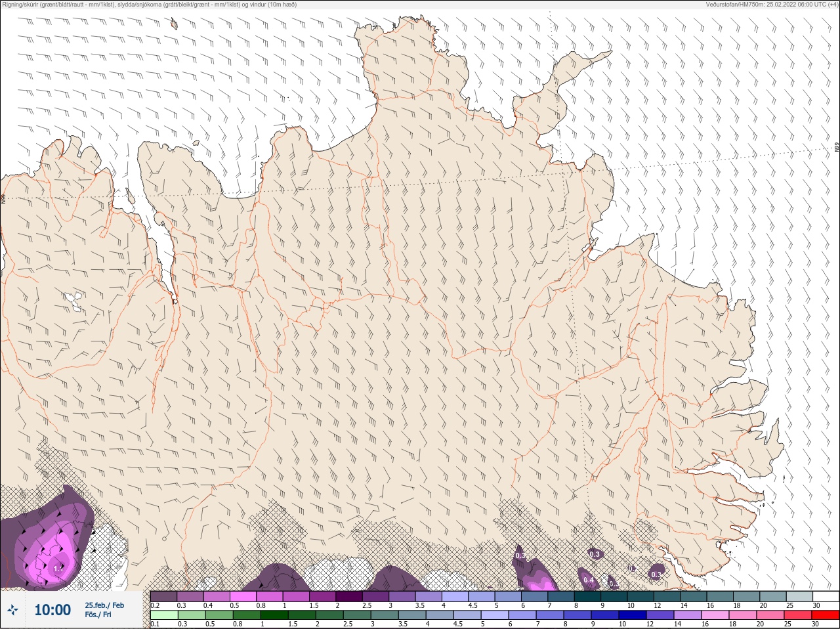Select the bright pink 0.5 swatch in upper legend
Viewport: 840px width, 629px height.
(242, 596)
